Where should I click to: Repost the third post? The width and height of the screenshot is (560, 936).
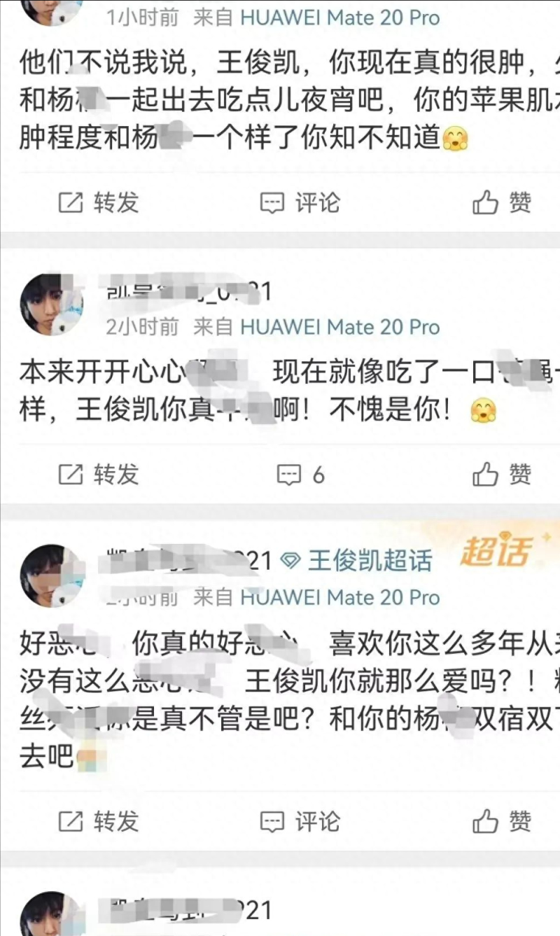coord(99,820)
